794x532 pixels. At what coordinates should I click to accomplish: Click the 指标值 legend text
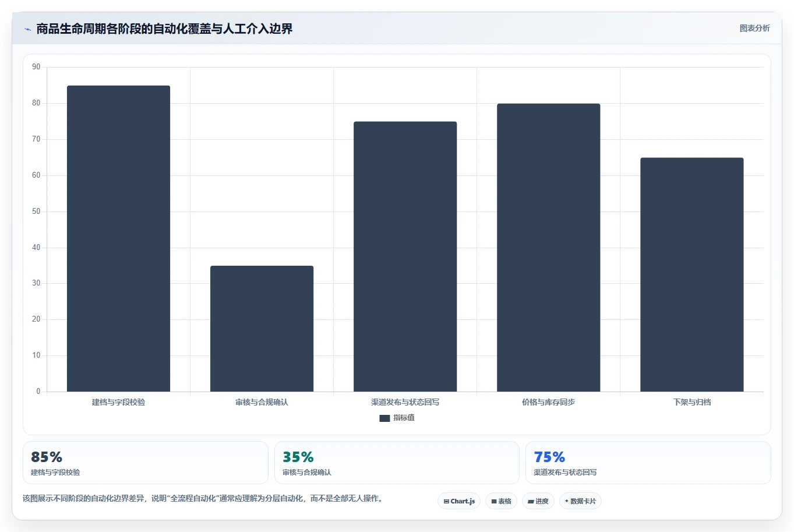coord(404,418)
